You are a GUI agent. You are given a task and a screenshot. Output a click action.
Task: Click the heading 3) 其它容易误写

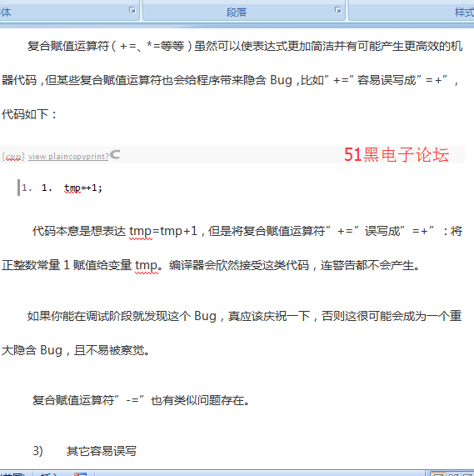pos(85,451)
